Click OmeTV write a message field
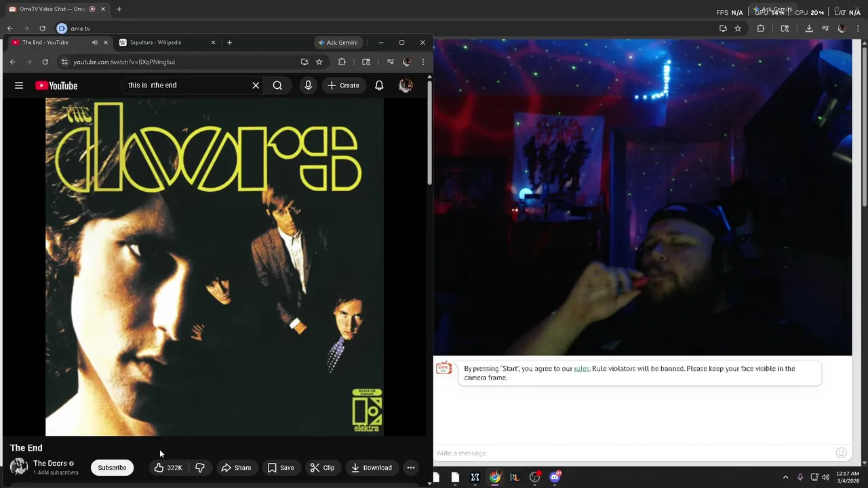868x488 pixels. pyautogui.click(x=633, y=453)
